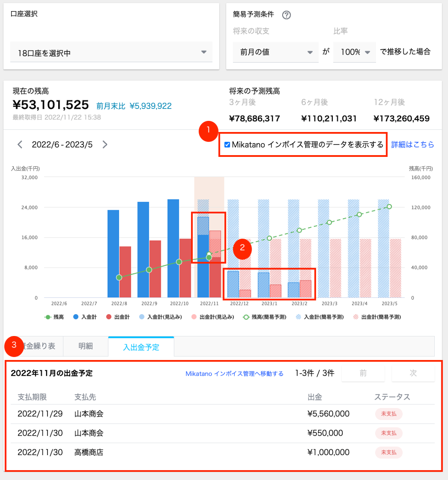Image resolution: width=448 pixels, height=480 pixels.
Task: Toggle 入金計(簡易予測) legend item
Action: click(320, 317)
